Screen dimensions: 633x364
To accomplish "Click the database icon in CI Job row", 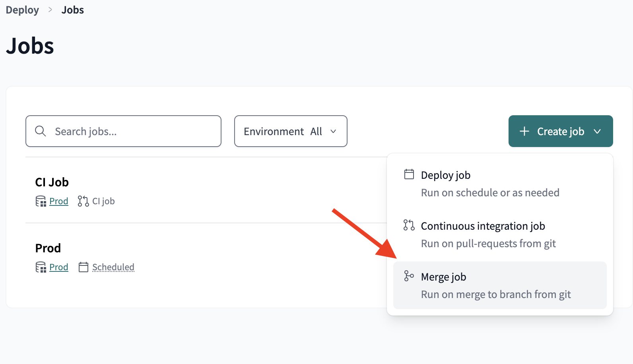I will click(41, 201).
